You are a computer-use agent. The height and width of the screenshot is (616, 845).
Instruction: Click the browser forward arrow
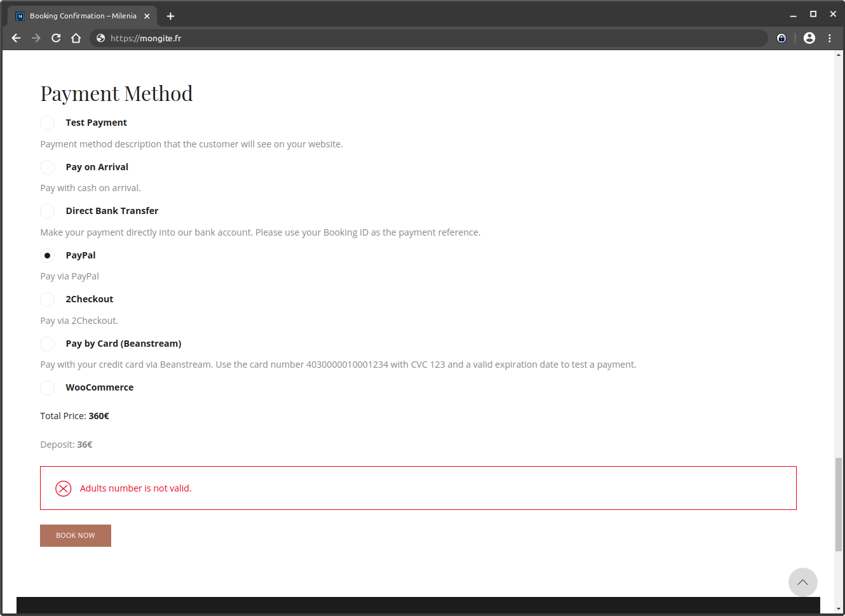point(36,38)
